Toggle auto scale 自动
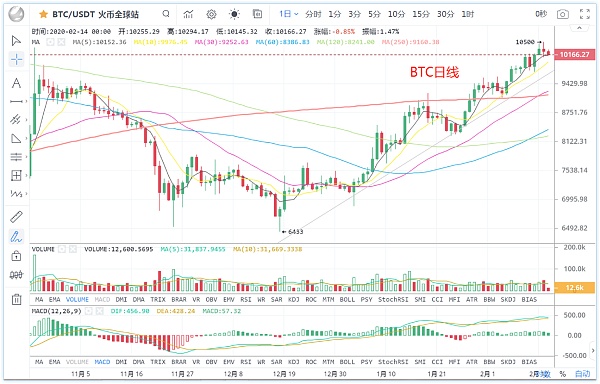Image resolution: width=600 pixels, height=384 pixels. (x=583, y=374)
